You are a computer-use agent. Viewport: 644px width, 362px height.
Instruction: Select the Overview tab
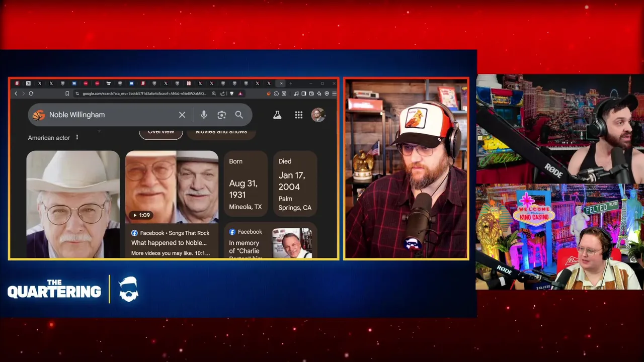tap(161, 132)
